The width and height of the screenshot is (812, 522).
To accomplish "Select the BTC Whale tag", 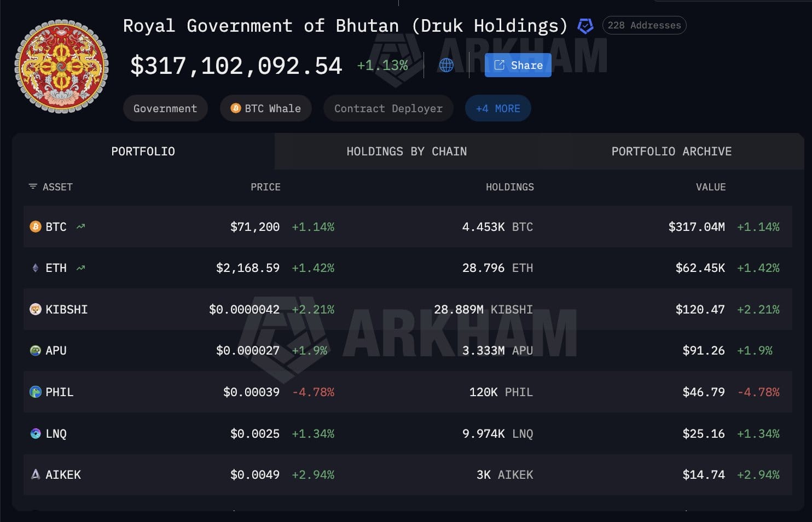I will [266, 108].
